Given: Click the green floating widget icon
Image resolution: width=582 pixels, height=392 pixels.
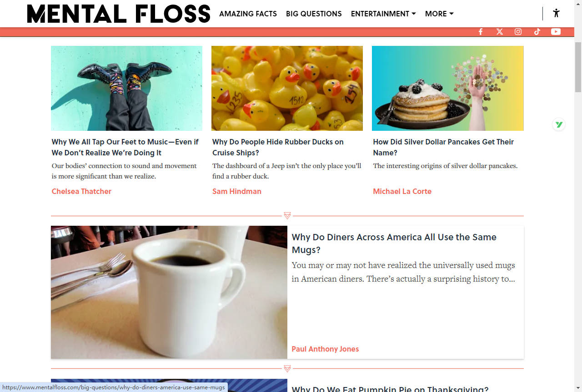Looking at the screenshot, I should point(559,124).
